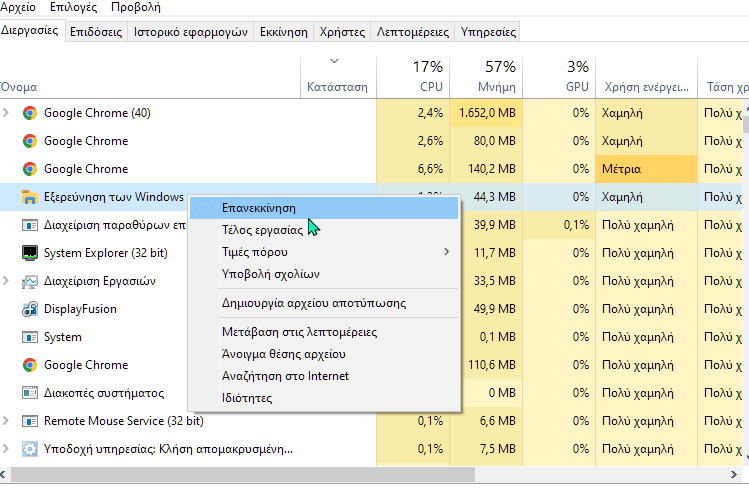Choose Τέλος εργασίας from the context menu
The width and height of the screenshot is (749, 495).
[324, 230]
